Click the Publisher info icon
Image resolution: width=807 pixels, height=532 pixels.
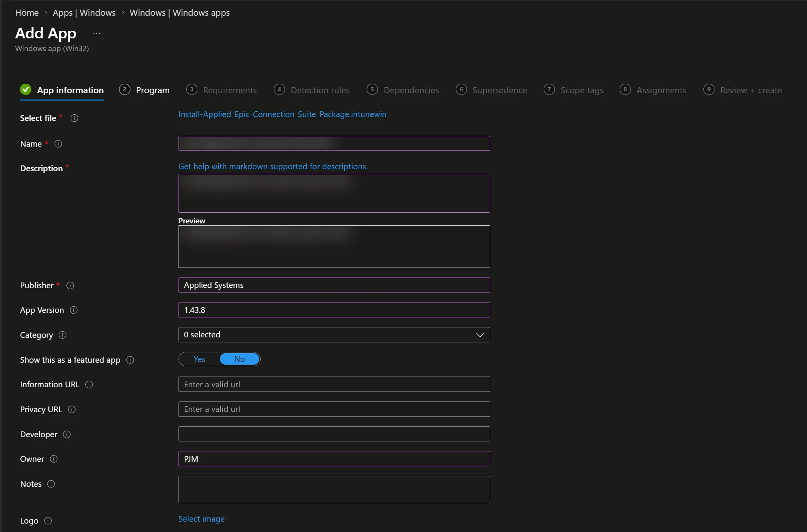[70, 286]
